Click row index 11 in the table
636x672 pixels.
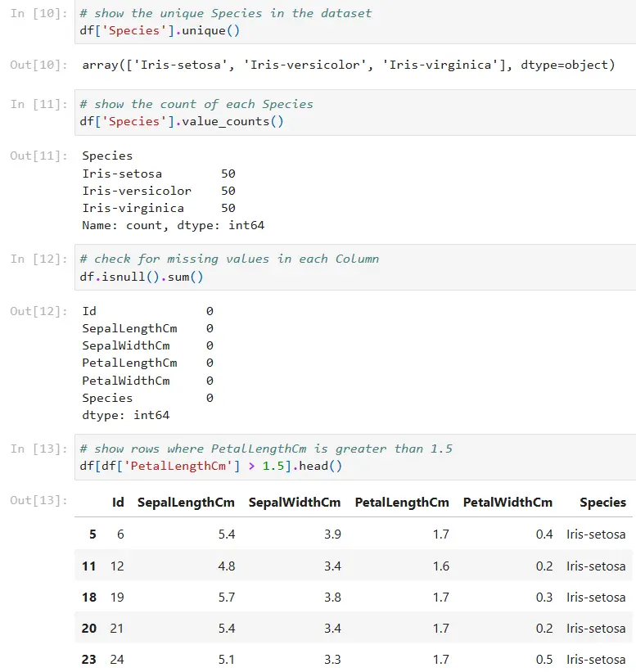(x=89, y=566)
